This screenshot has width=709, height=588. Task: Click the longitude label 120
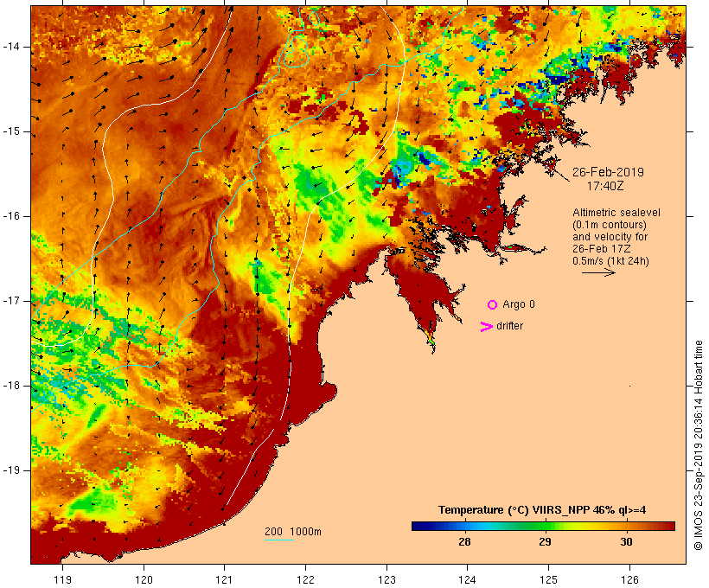click(x=144, y=579)
